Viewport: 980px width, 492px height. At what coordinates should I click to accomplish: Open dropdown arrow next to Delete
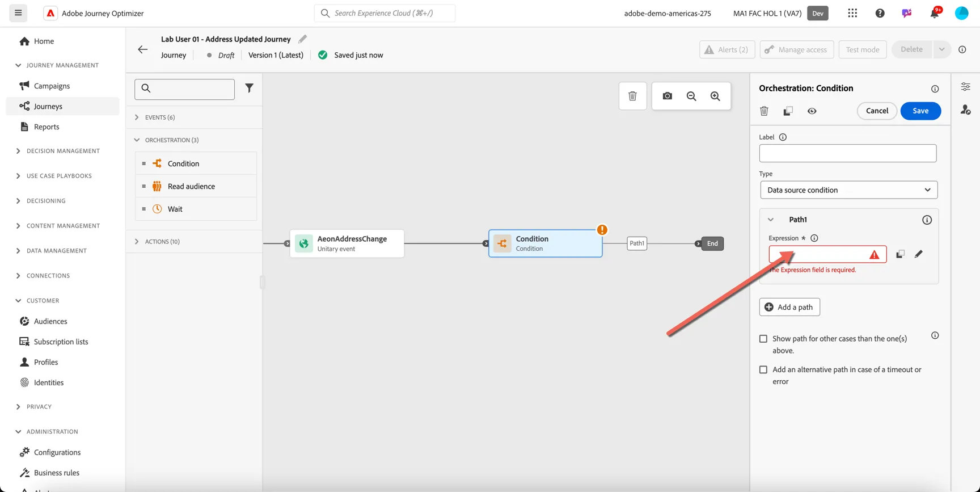click(941, 49)
